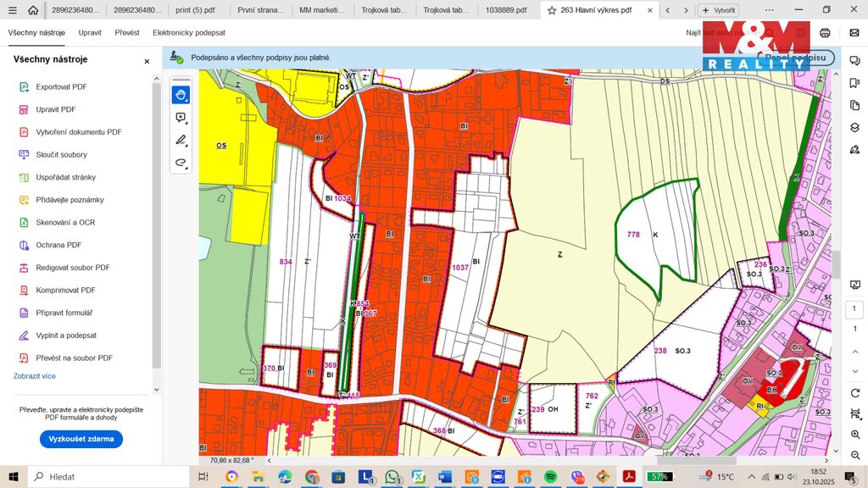Choose the Highlight pen tool

click(181, 141)
